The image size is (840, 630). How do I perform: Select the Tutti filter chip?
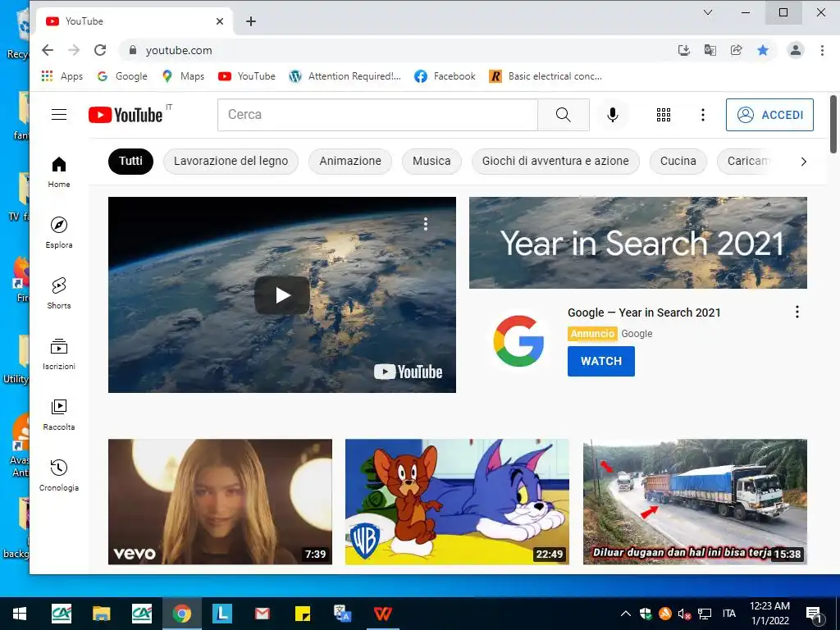tap(130, 162)
